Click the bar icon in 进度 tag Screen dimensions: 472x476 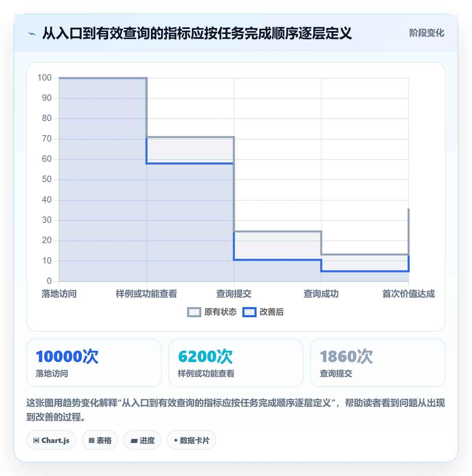[134, 441]
